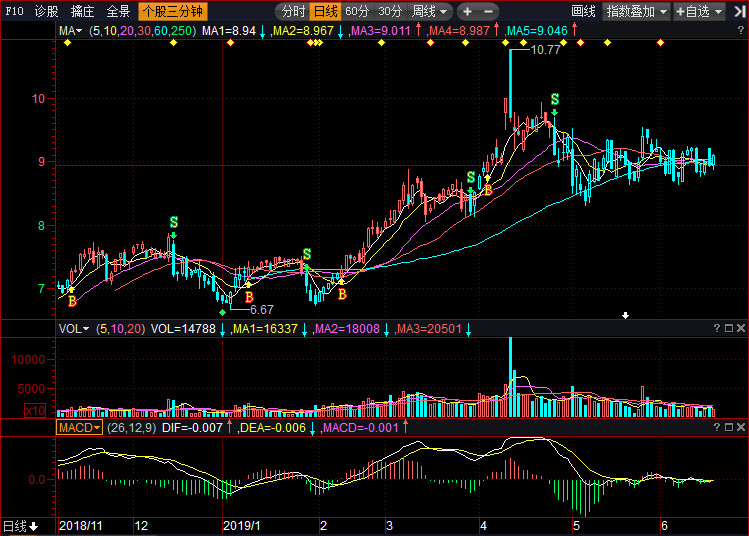
Task: Select the 30分 period view
Action: pos(390,12)
